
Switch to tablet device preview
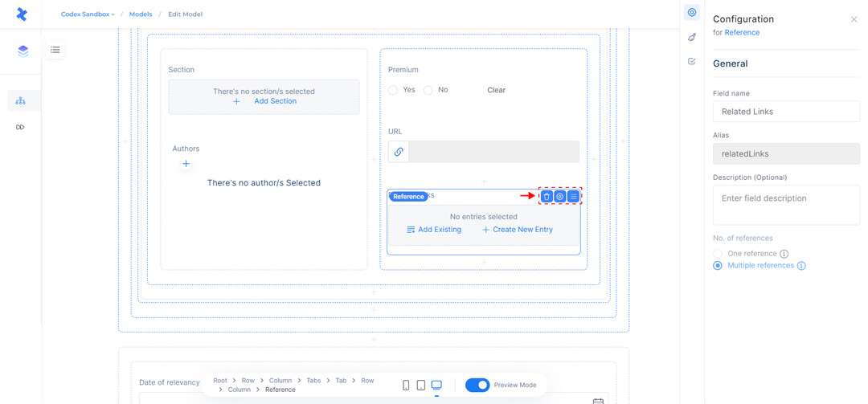click(421, 386)
